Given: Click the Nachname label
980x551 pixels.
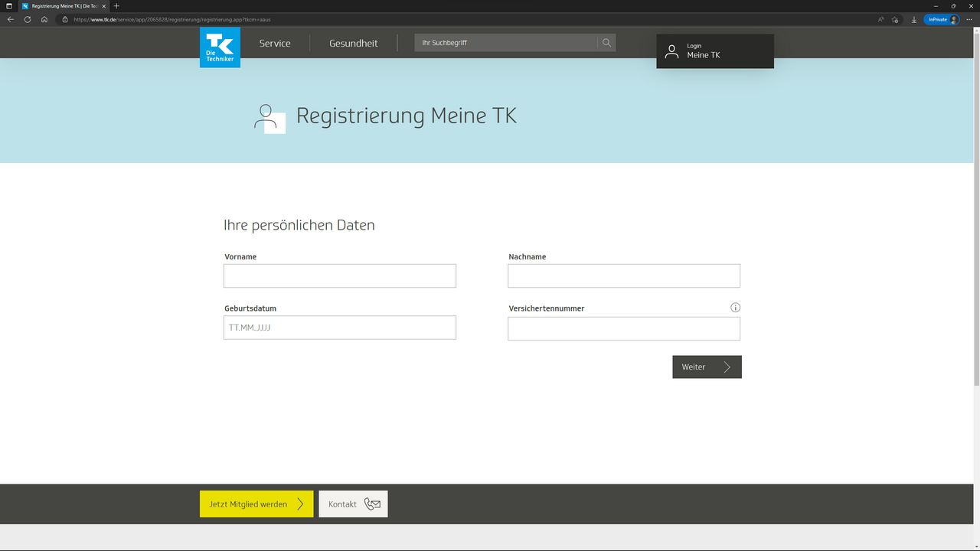Looking at the screenshot, I should 528,257.
